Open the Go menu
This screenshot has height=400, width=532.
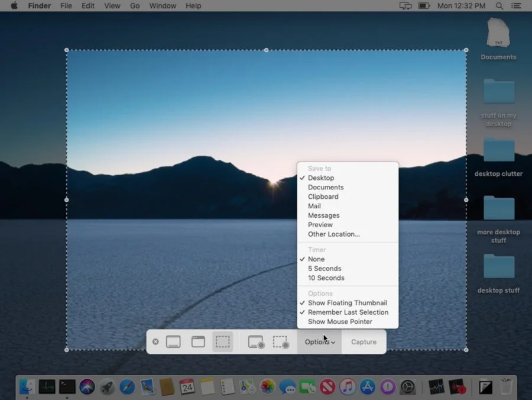pyautogui.click(x=135, y=6)
